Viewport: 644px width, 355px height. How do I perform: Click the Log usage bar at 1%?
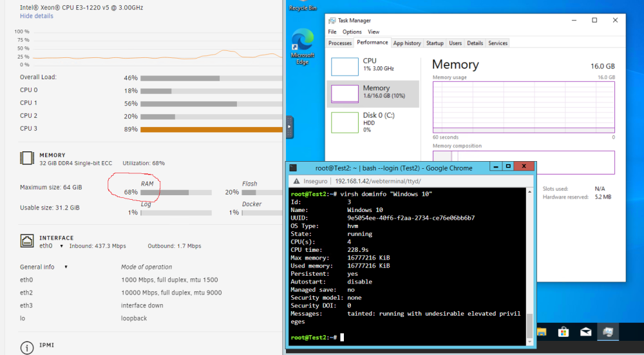176,213
